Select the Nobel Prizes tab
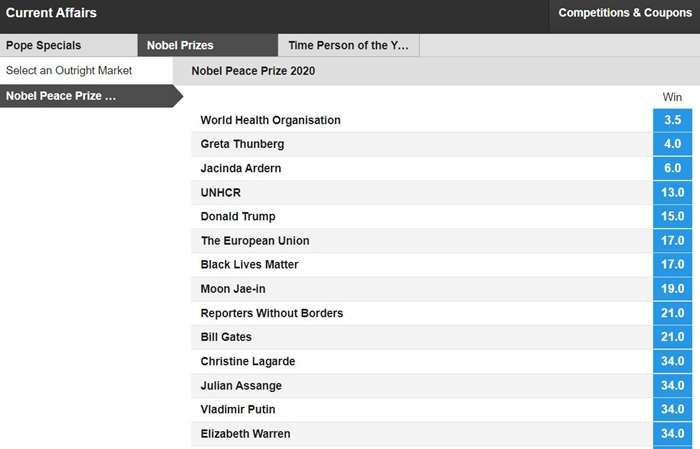The width and height of the screenshot is (700, 449). click(x=181, y=45)
